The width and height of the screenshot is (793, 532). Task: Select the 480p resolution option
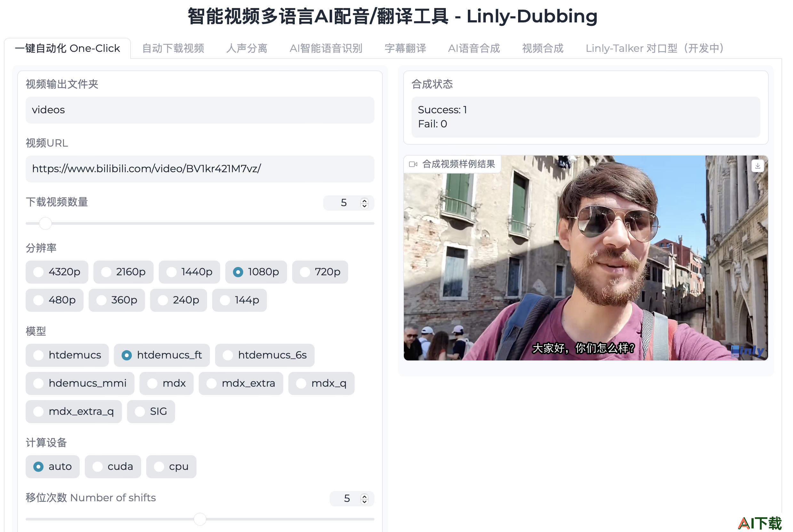click(x=55, y=300)
